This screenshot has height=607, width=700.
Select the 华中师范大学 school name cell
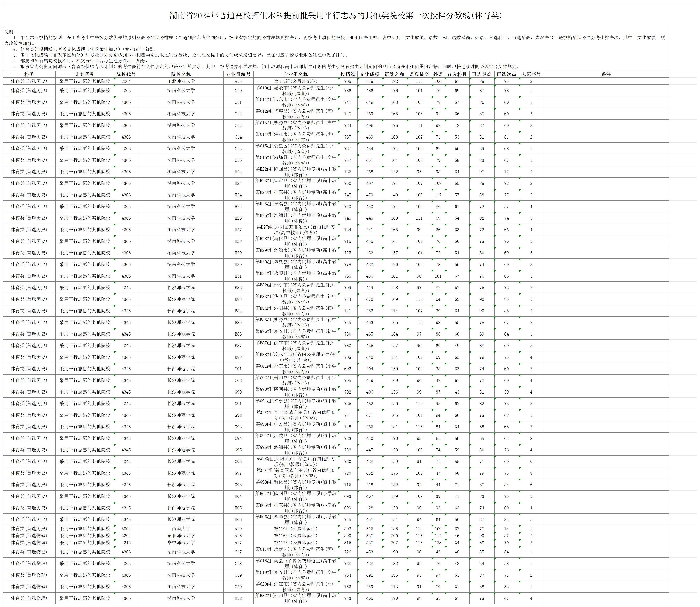pyautogui.click(x=181, y=542)
